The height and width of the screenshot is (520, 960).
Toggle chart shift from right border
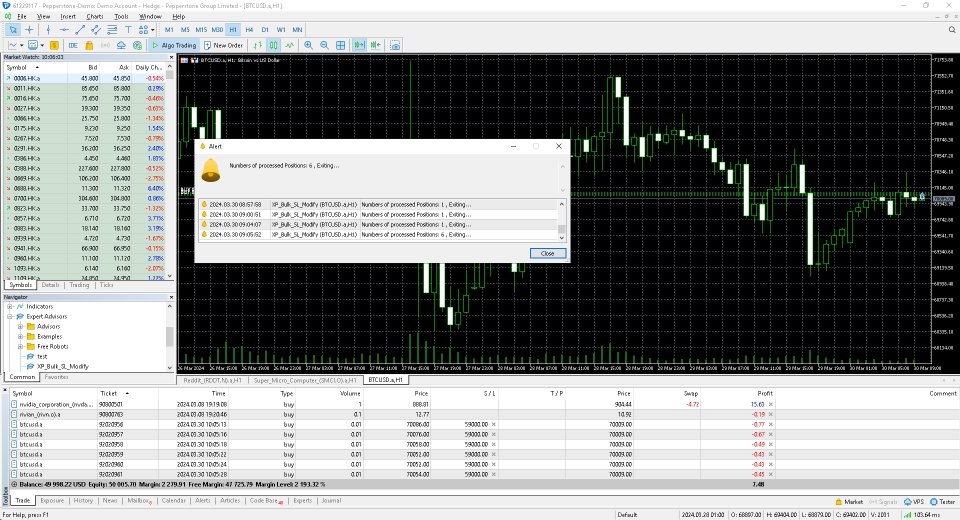point(375,45)
